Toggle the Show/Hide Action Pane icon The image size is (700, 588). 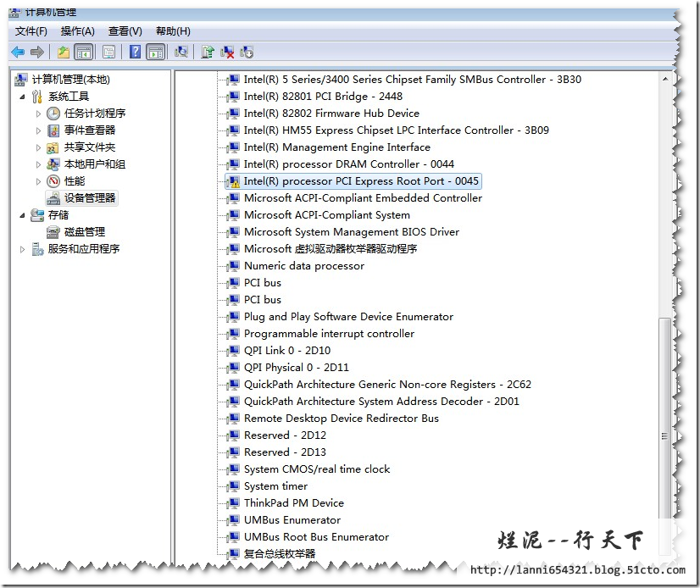tap(156, 53)
